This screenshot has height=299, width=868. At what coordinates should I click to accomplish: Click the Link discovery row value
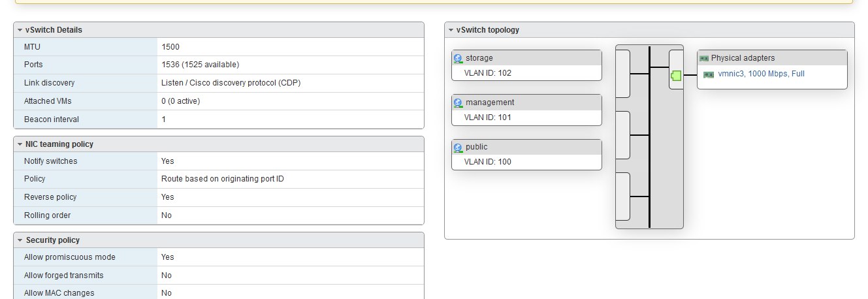tap(231, 83)
